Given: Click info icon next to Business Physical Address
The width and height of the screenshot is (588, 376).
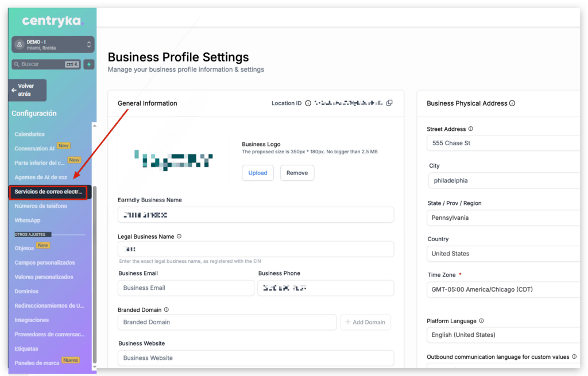Looking at the screenshot, I should [x=512, y=103].
